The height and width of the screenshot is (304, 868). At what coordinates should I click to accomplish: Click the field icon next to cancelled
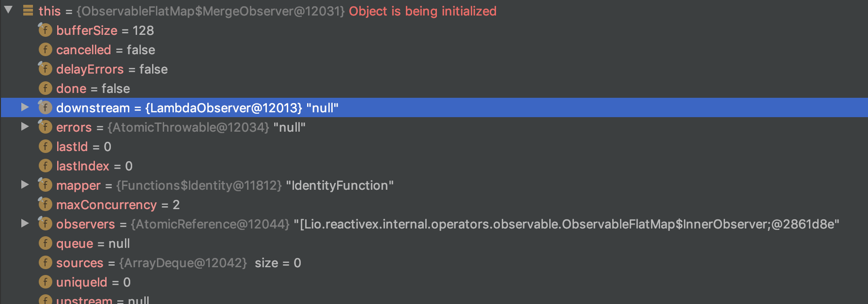tap(45, 49)
